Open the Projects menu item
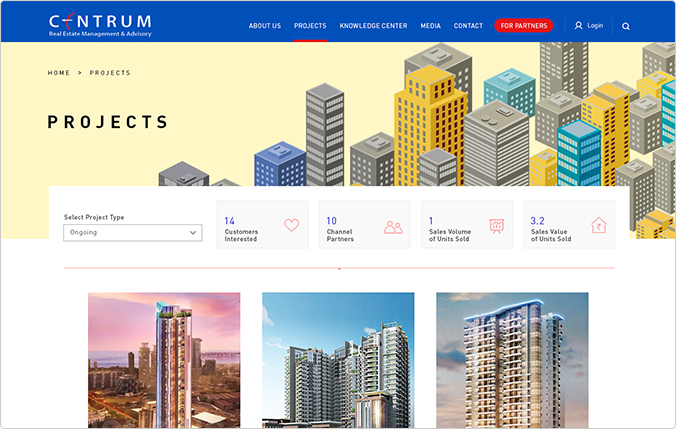Image resolution: width=676 pixels, height=429 pixels. 310,26
